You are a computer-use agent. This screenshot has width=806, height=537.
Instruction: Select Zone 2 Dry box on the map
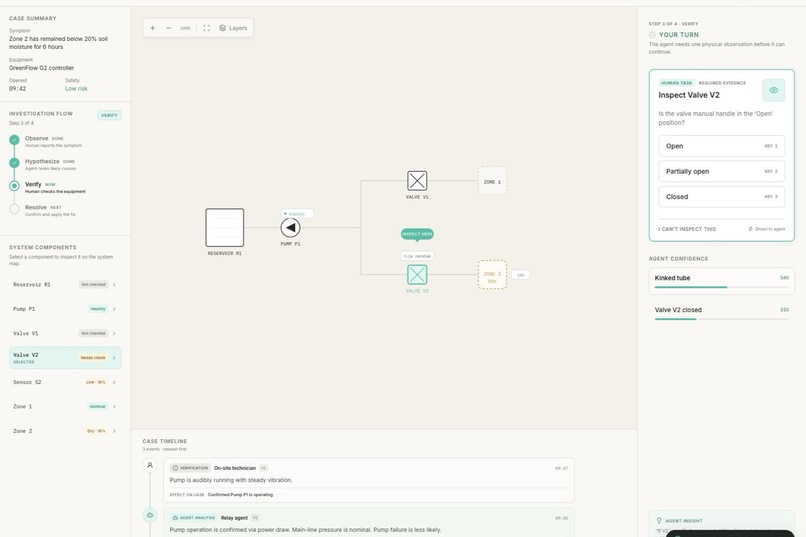(492, 275)
